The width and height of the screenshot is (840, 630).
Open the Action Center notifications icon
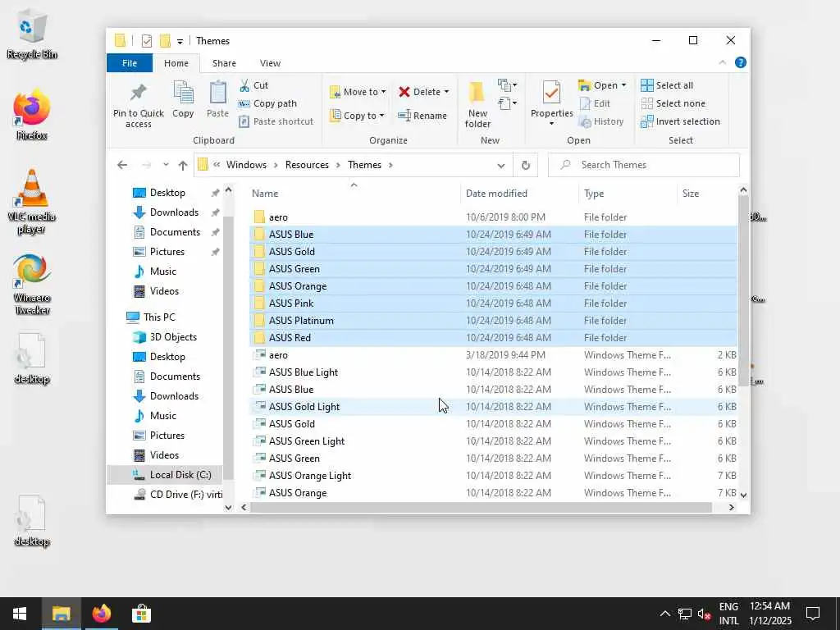[x=813, y=614]
